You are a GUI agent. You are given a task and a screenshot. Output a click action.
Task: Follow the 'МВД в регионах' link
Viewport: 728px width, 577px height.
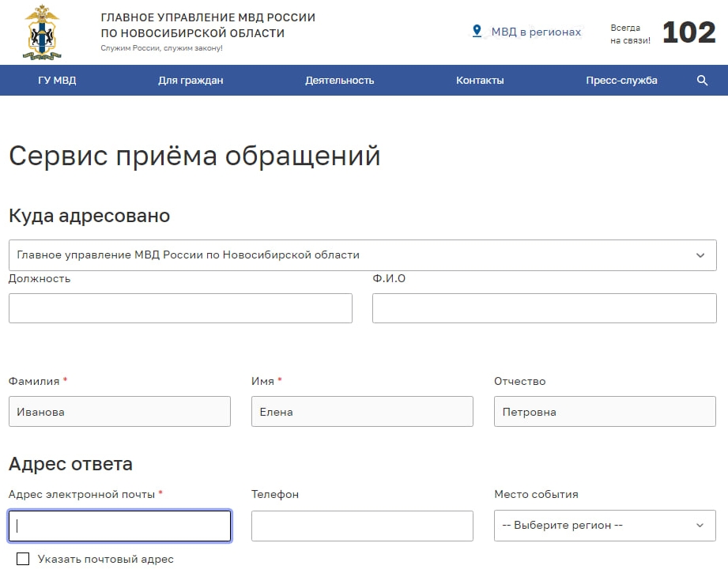coord(536,32)
